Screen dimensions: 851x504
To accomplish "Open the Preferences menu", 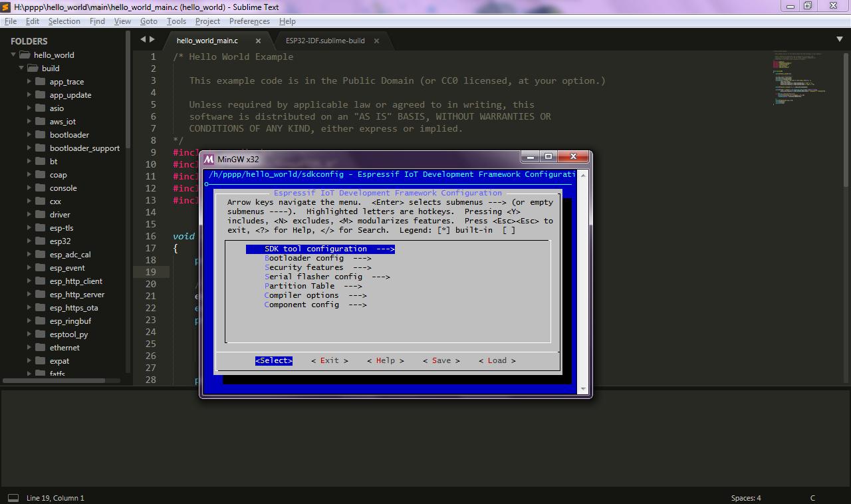I will pyautogui.click(x=249, y=21).
